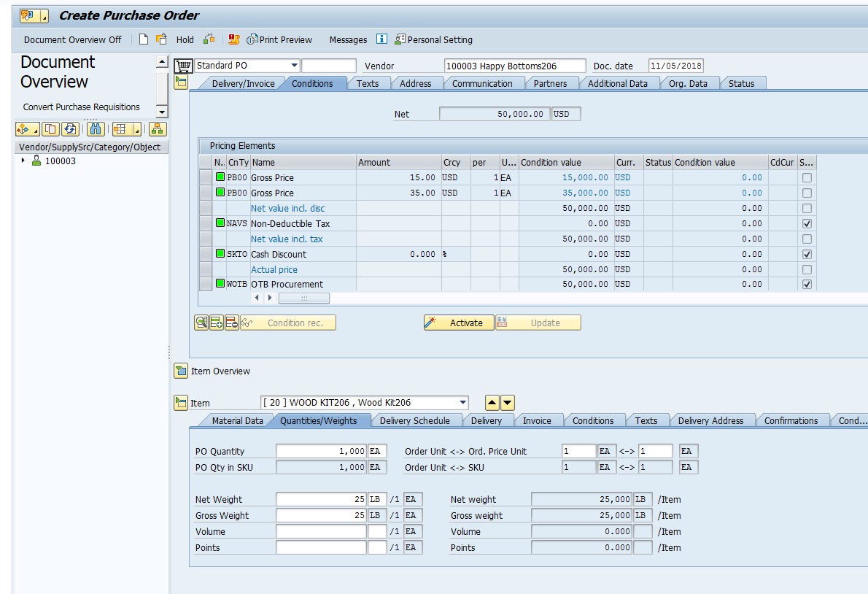Check the box on first Gross Price row
The height and width of the screenshot is (594, 868).
point(807,177)
